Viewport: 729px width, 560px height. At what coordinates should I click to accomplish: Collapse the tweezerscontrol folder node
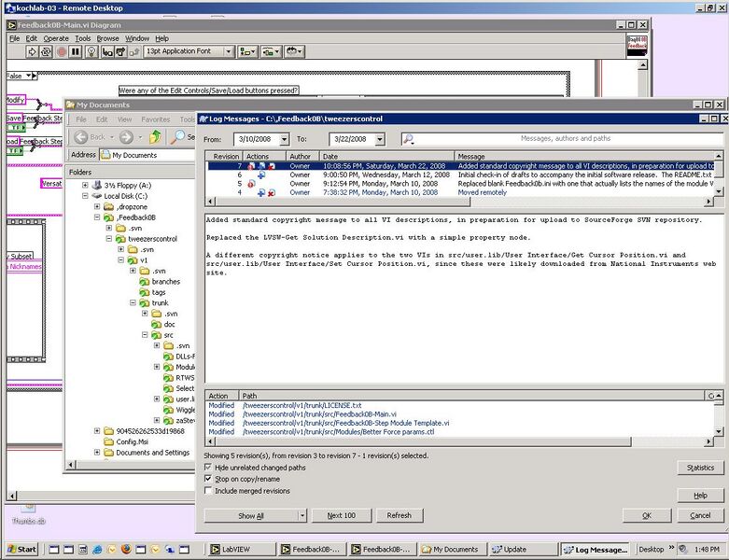coord(109,238)
